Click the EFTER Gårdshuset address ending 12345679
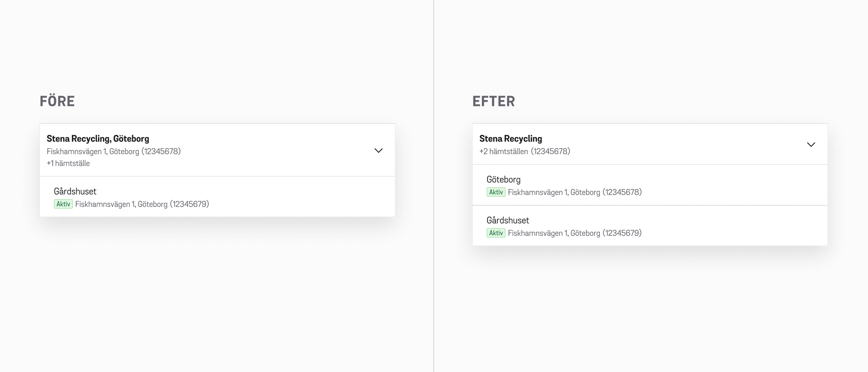 [575, 233]
